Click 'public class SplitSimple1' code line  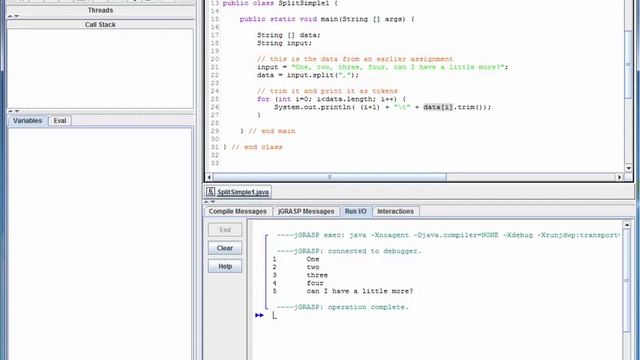click(x=280, y=3)
